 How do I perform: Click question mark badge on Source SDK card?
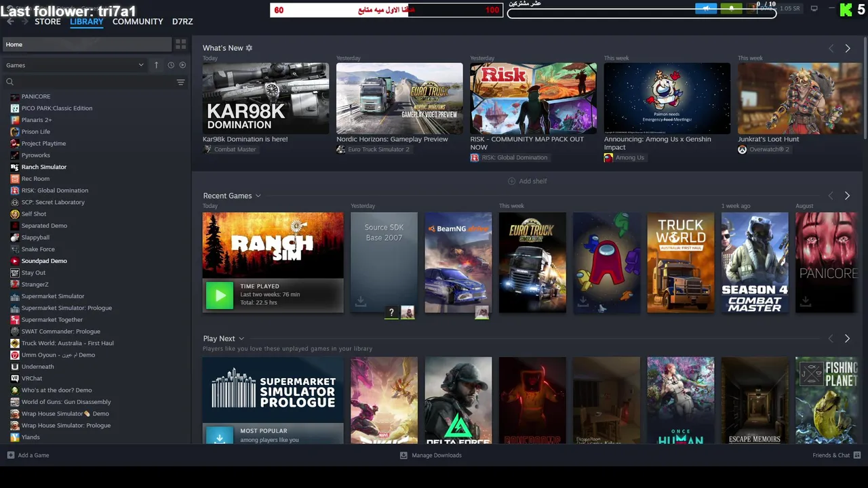[391, 312]
